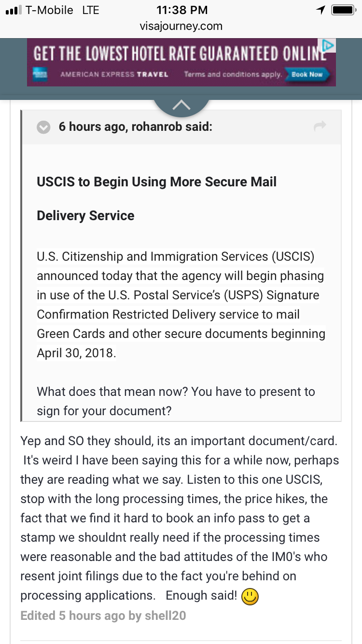The image size is (362, 644).
Task: Tap the up chevron below the header
Action: pos(181,105)
